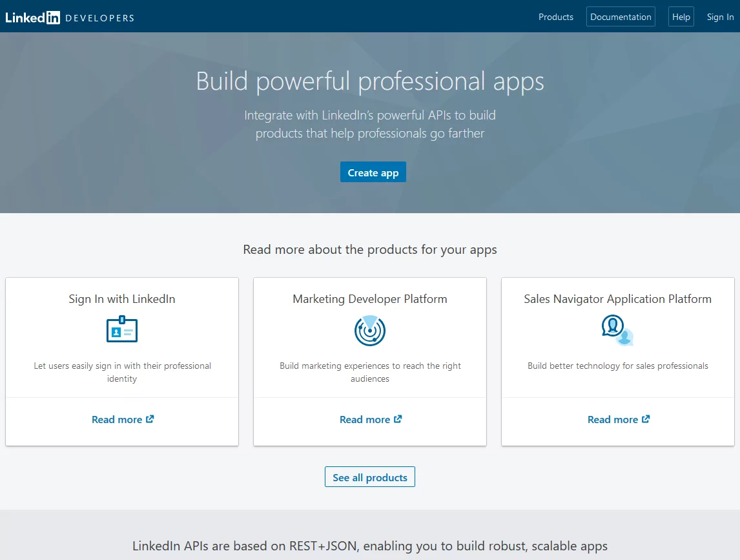Viewport: 740px width, 560px height.
Task: Click the Build powerful professional apps heading
Action: click(x=370, y=81)
